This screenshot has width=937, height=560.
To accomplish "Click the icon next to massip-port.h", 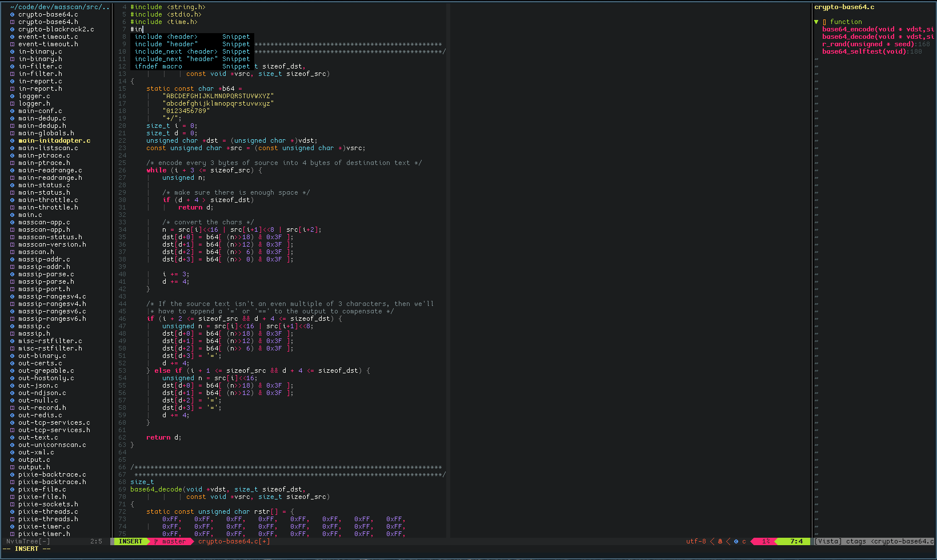I will [13, 289].
